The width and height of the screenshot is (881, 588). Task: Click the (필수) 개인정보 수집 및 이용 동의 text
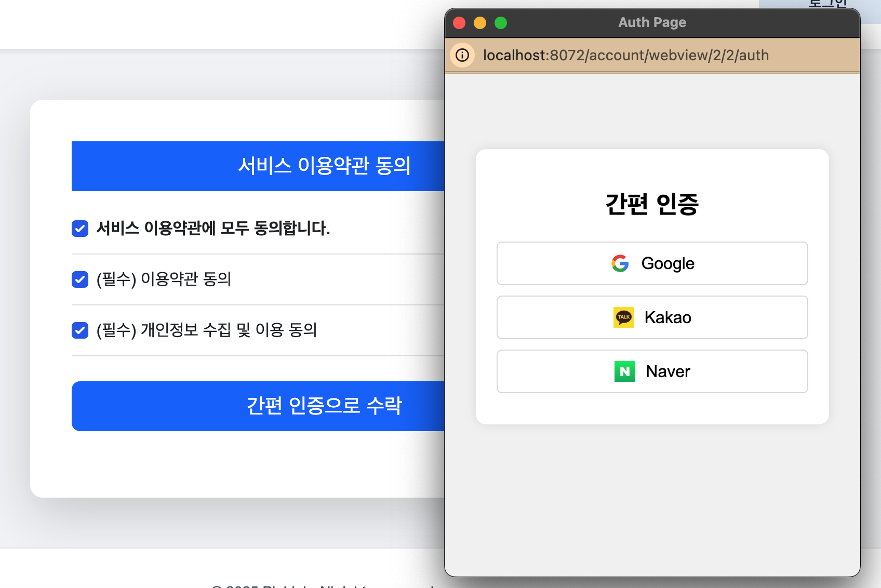point(207,330)
